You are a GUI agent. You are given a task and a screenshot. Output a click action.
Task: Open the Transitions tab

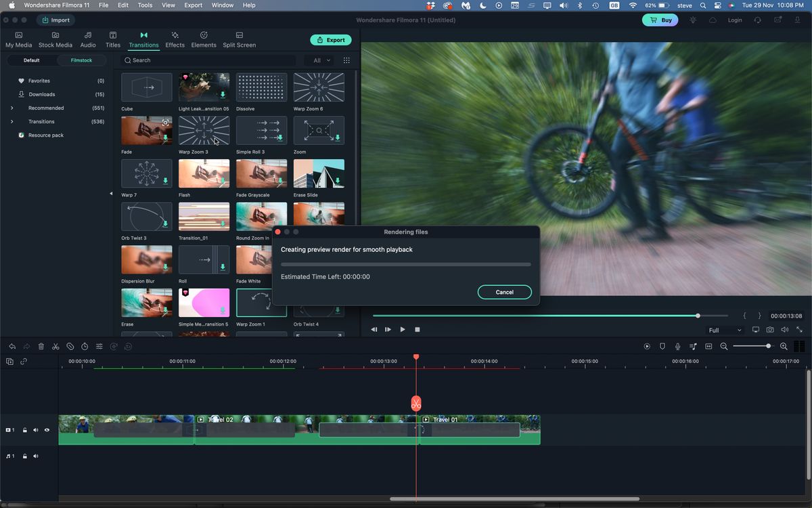point(143,40)
